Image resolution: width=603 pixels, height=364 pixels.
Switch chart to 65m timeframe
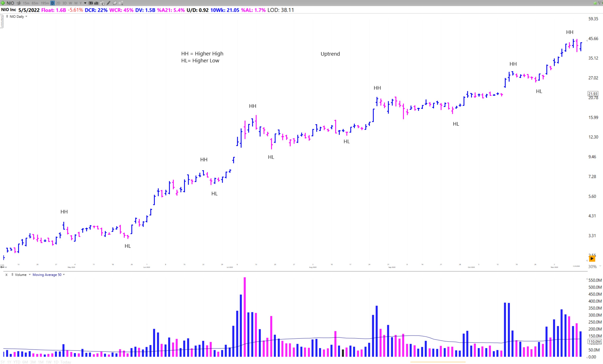point(35,3)
